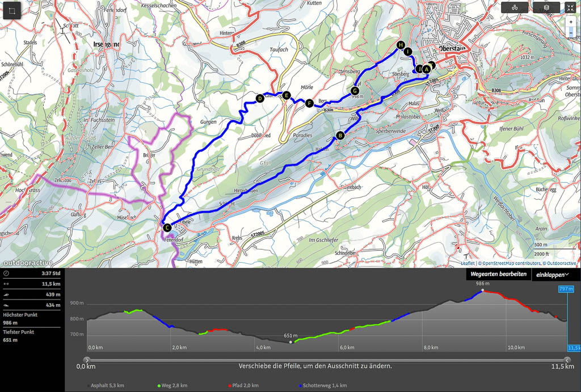581x392 pixels.
Task: Exit fullscreen map view
Action: tap(570, 8)
